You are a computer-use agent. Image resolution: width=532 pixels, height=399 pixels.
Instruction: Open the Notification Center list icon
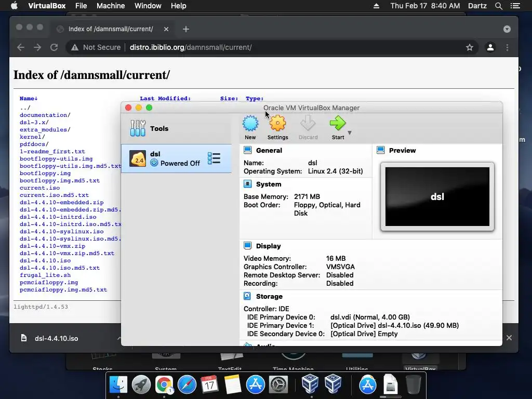pos(515,6)
